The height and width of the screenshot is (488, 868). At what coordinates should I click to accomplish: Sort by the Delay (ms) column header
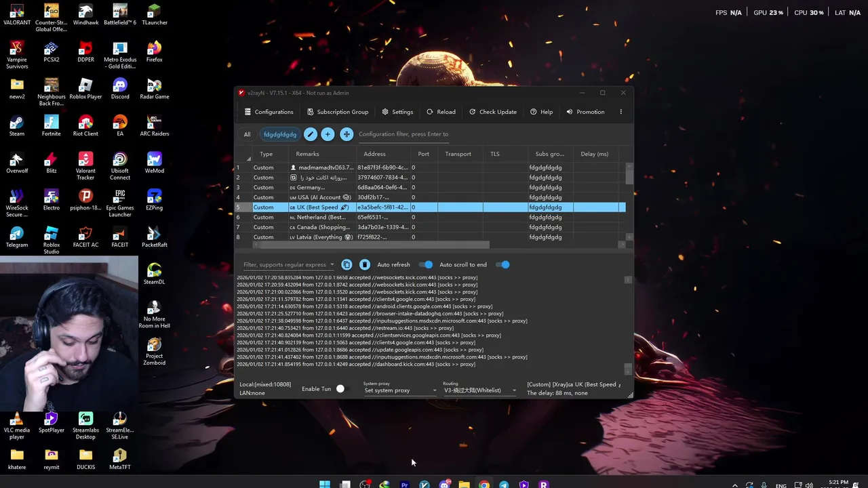tap(595, 154)
